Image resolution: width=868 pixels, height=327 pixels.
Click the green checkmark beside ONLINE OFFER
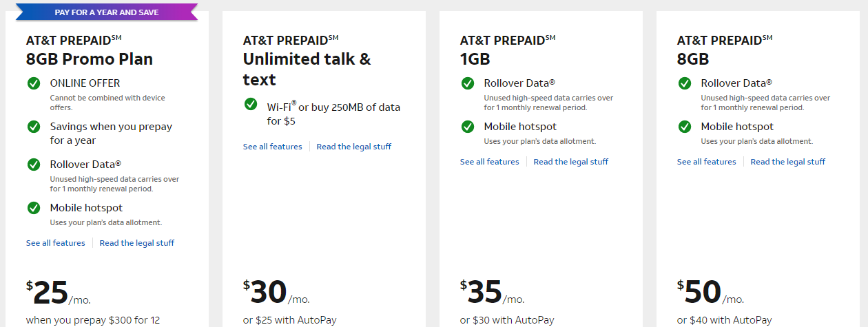(x=33, y=83)
